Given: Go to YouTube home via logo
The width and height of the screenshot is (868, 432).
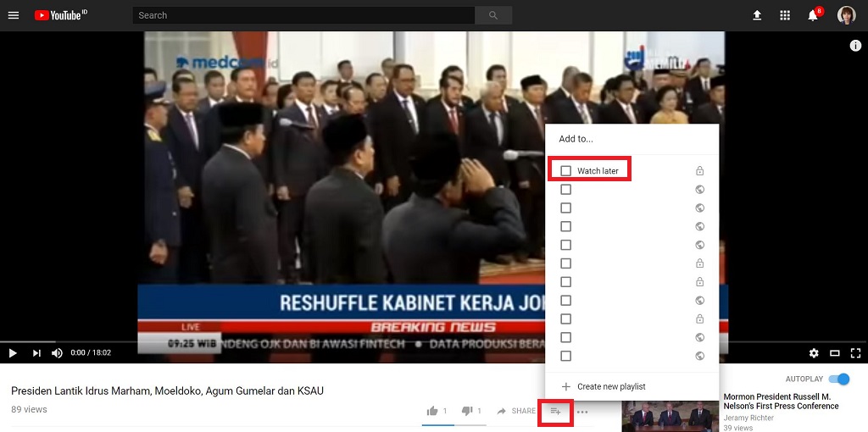Looking at the screenshot, I should (61, 15).
